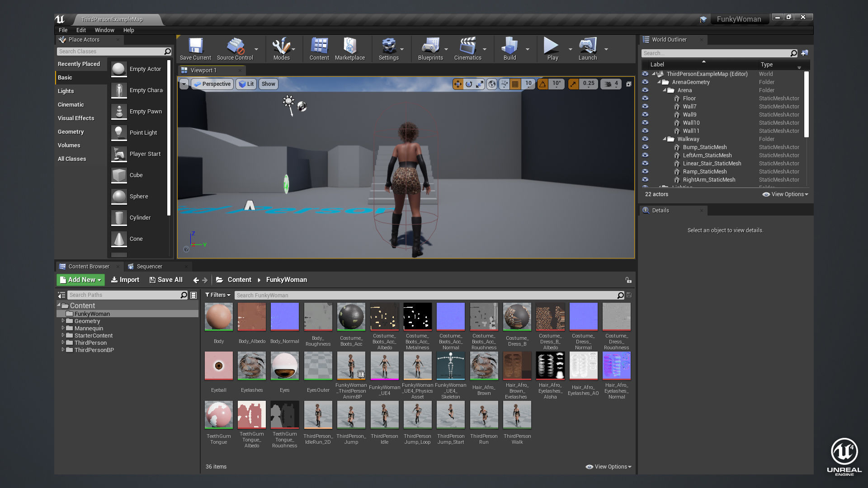
Task: Add a new folder in World Outliner
Action: coord(804,53)
